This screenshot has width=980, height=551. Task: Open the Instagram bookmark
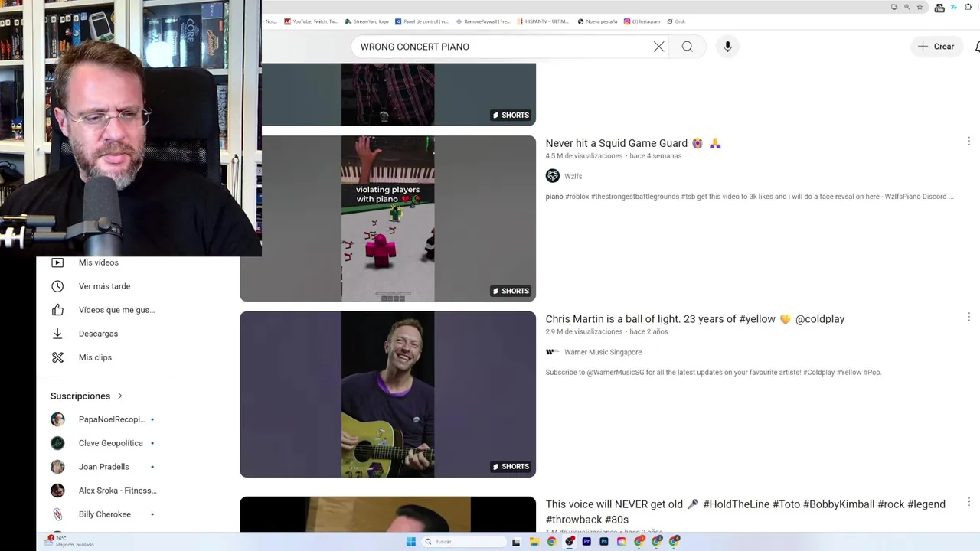[642, 21]
